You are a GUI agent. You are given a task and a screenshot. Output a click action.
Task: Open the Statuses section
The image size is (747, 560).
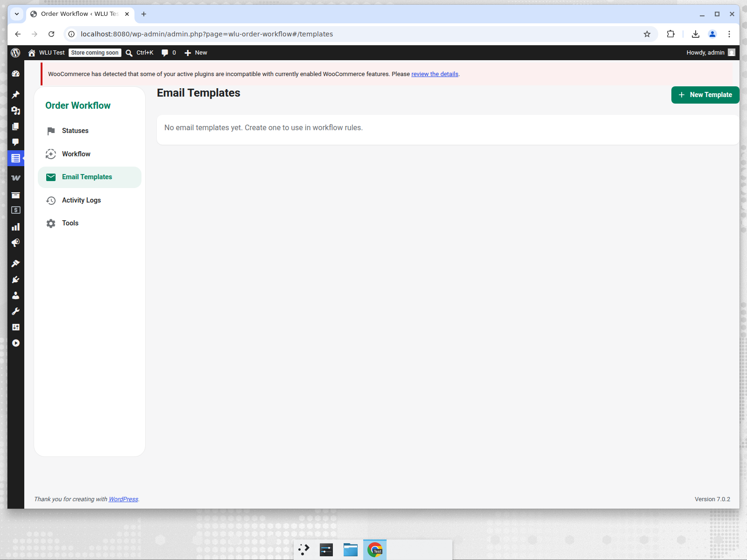[90, 131]
